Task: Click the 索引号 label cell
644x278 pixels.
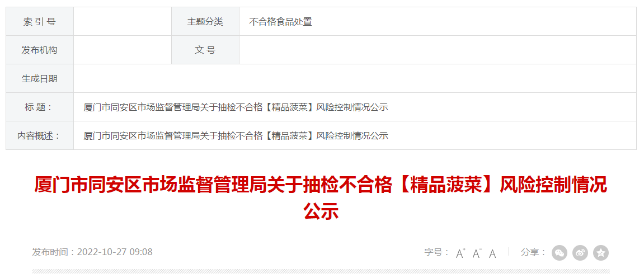Action: pos(39,21)
